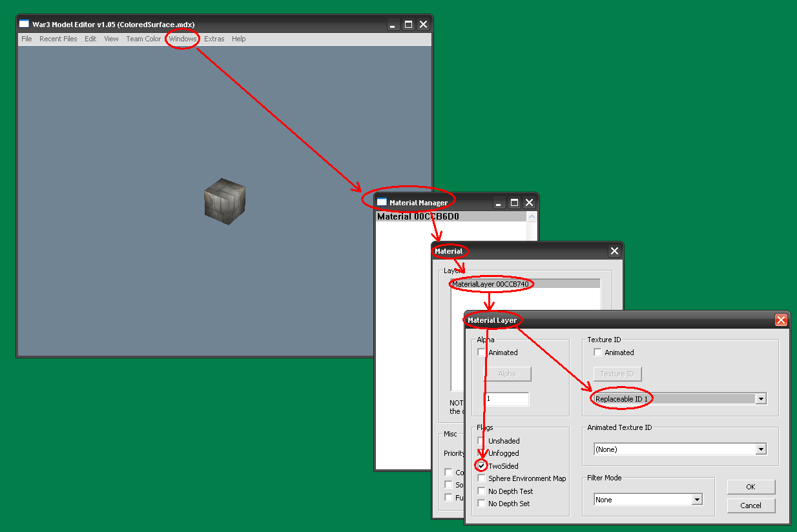Confirm Material Layer with OK
Screen dimensions: 797x532
[x=750, y=487]
